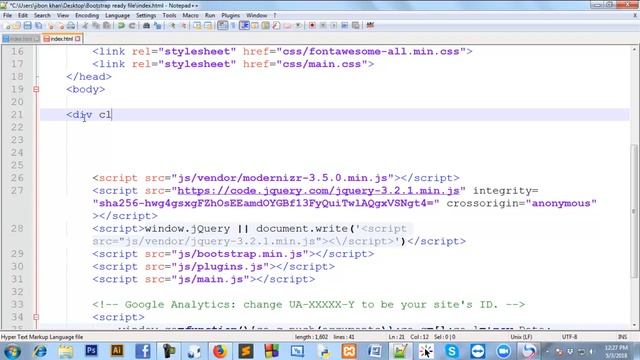
Task: Click the vertical scrollbar down arrow
Action: pyautogui.click(x=635, y=325)
